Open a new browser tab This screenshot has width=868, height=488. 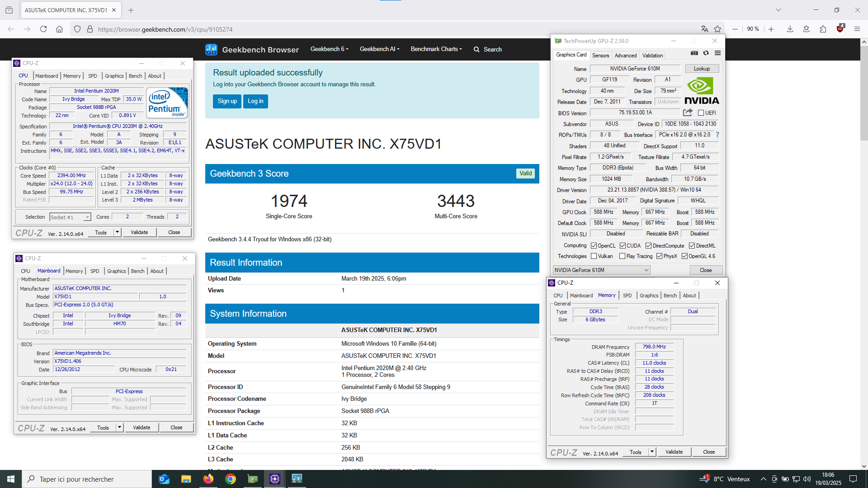[131, 10]
